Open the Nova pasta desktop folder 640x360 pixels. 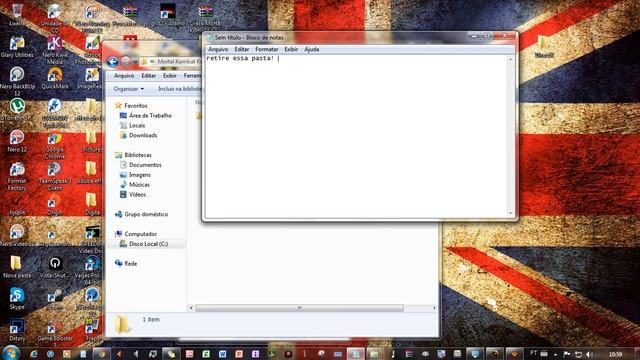(x=17, y=267)
